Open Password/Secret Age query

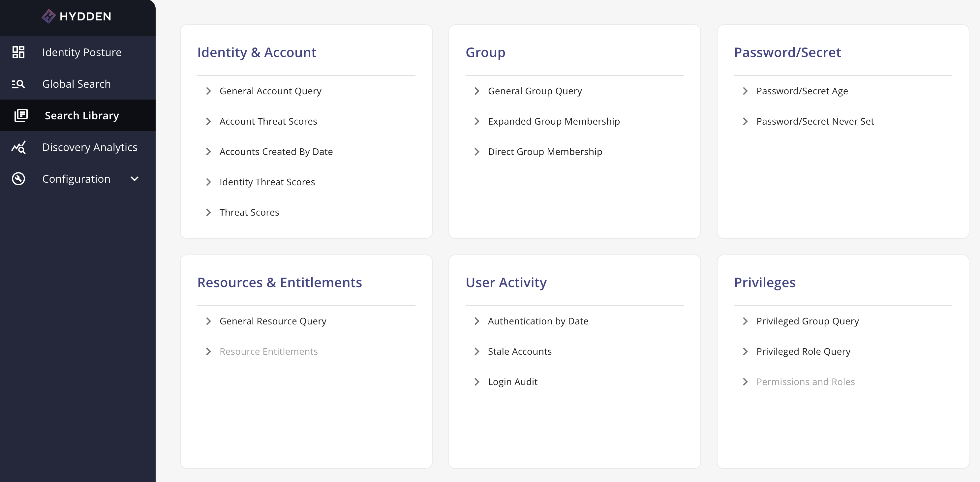[802, 91]
